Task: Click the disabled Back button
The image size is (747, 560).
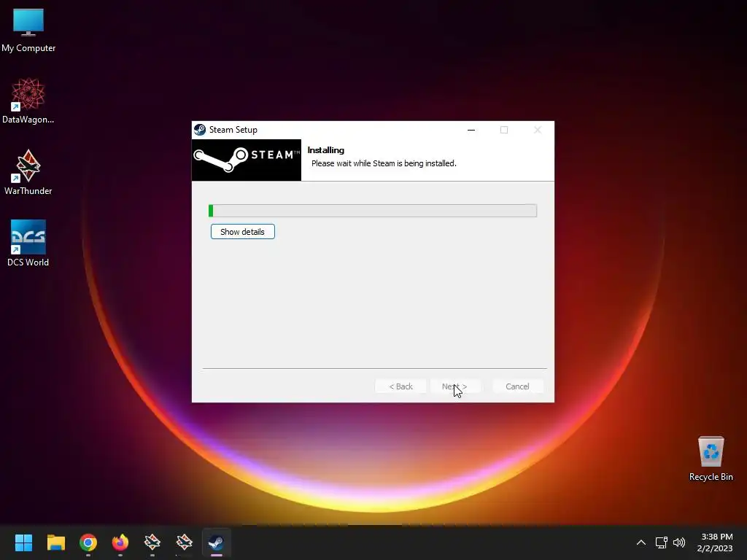Action: (400, 386)
